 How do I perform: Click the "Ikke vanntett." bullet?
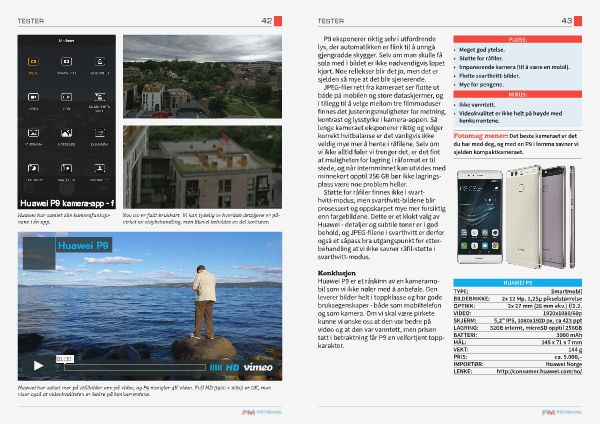[x=477, y=105]
